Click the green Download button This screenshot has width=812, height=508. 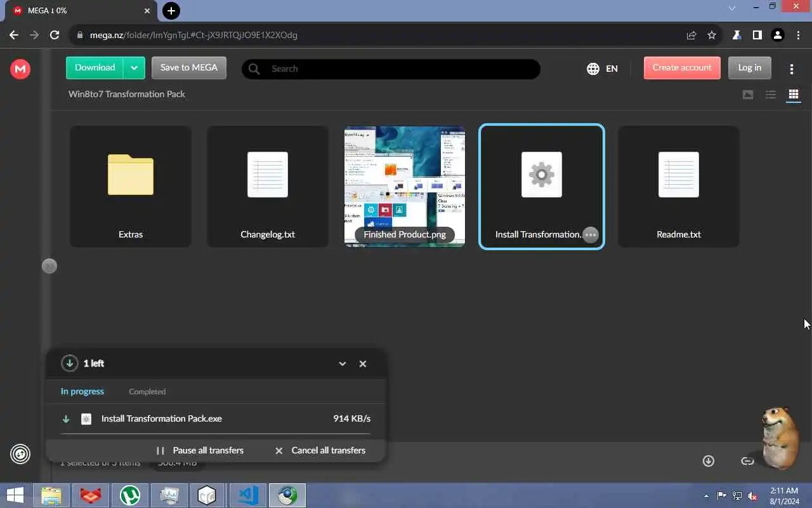(x=95, y=68)
